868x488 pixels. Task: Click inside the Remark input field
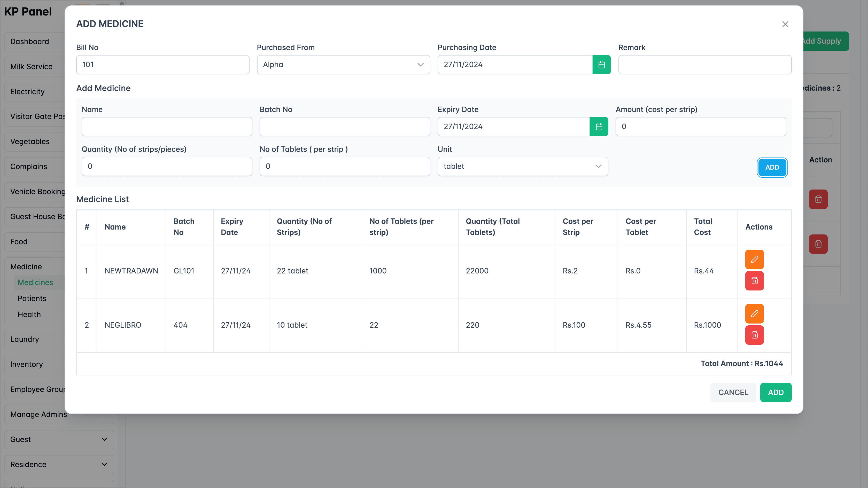point(705,64)
